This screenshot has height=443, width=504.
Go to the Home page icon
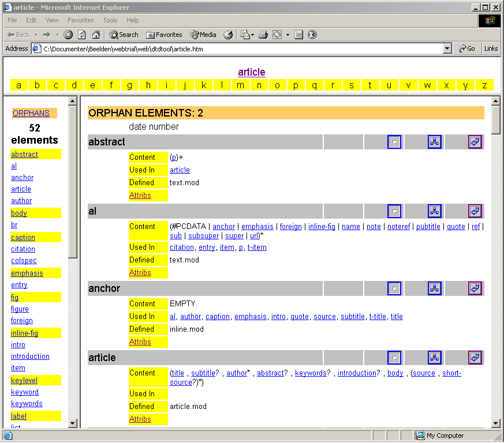pyautogui.click(x=96, y=35)
